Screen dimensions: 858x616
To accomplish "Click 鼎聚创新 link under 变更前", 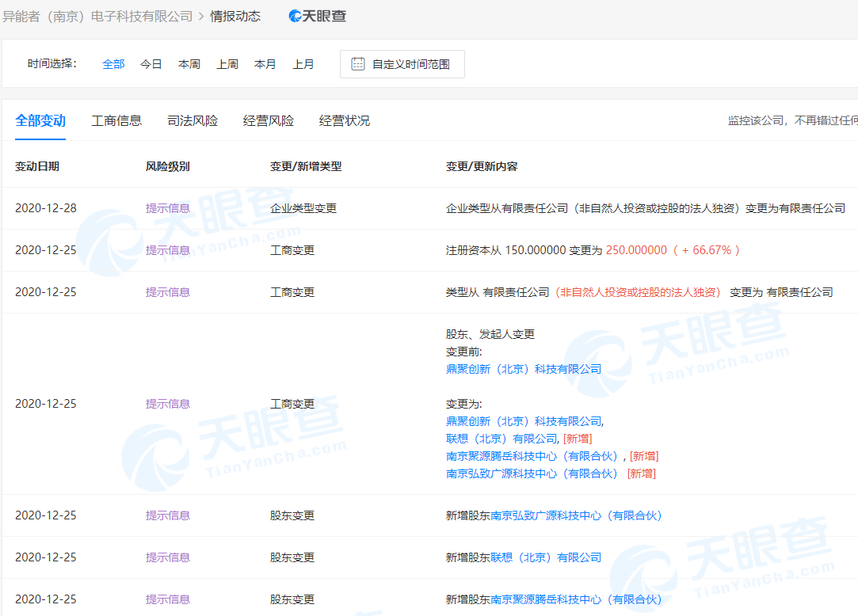I will [524, 369].
